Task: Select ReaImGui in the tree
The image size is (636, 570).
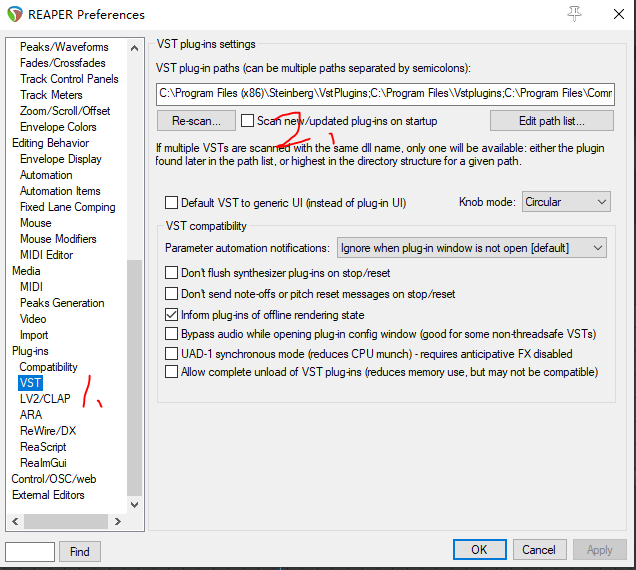Action: click(x=43, y=463)
